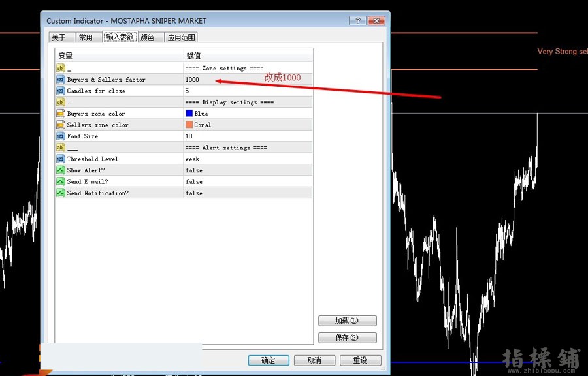Screen dimensions: 588x376
Task: Click the ==== Display settings ==== value
Action: [229, 102]
